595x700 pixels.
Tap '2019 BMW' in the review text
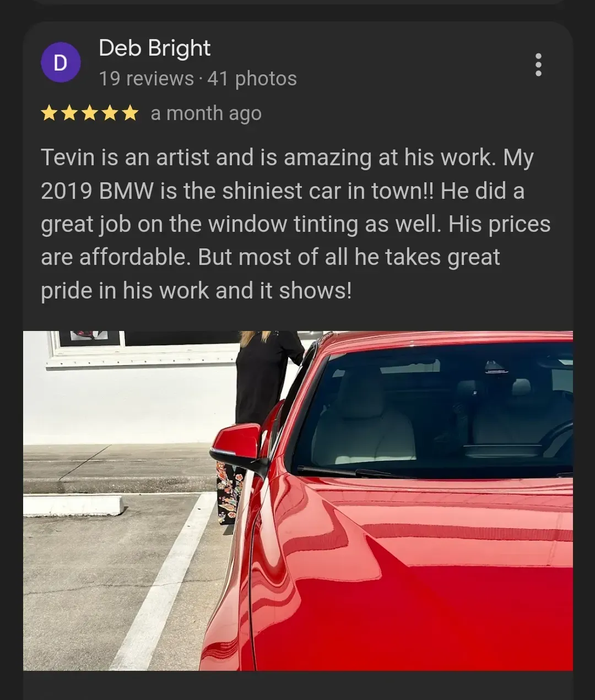tap(98, 191)
